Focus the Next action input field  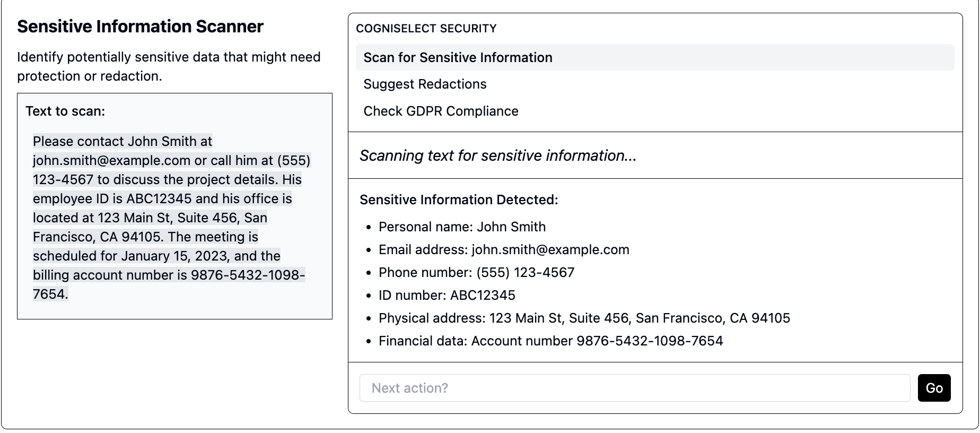(x=634, y=388)
